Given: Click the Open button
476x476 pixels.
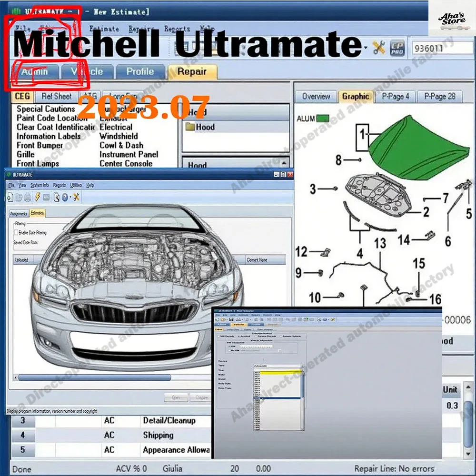Looking at the screenshot, I should point(175,397).
